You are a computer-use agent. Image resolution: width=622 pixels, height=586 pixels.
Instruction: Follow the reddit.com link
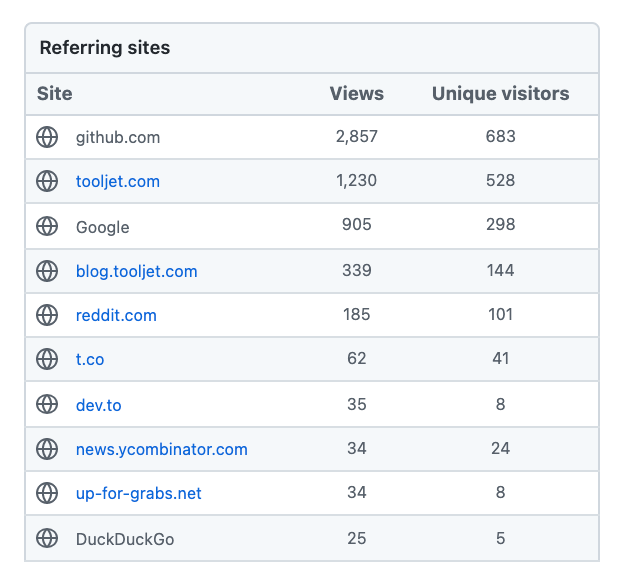[x=116, y=315]
